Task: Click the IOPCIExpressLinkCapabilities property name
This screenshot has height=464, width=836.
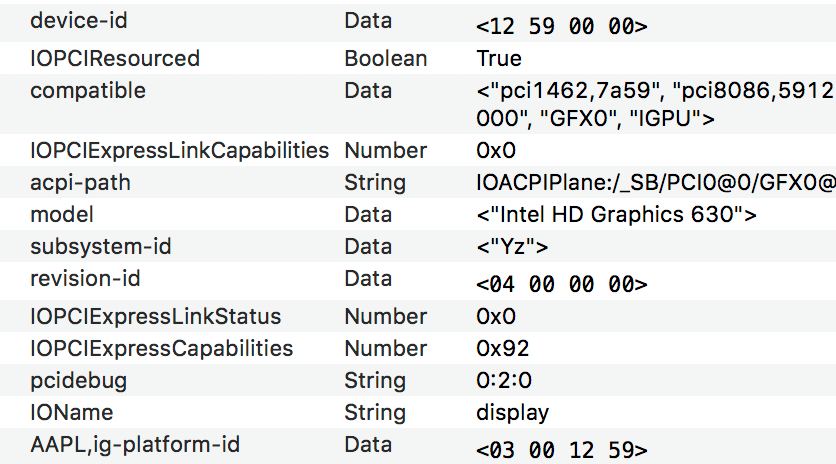Action: coord(180,150)
